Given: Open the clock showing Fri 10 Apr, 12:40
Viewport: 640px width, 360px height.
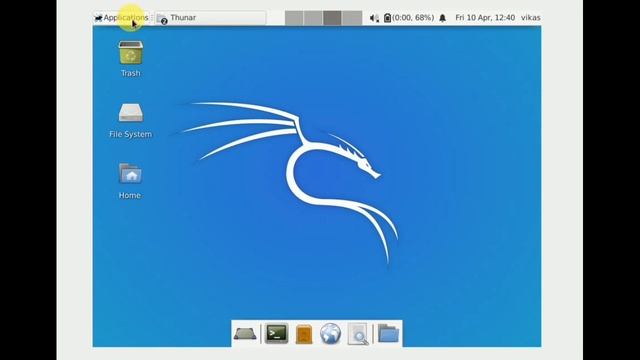Looking at the screenshot, I should [x=485, y=18].
